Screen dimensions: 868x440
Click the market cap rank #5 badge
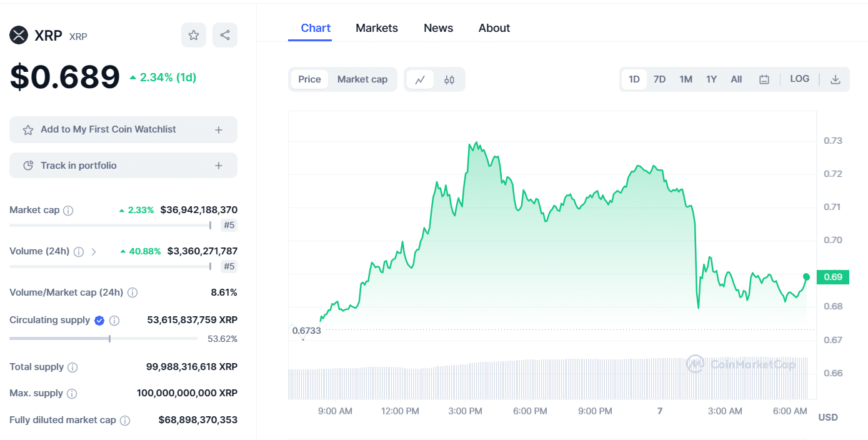pyautogui.click(x=229, y=226)
